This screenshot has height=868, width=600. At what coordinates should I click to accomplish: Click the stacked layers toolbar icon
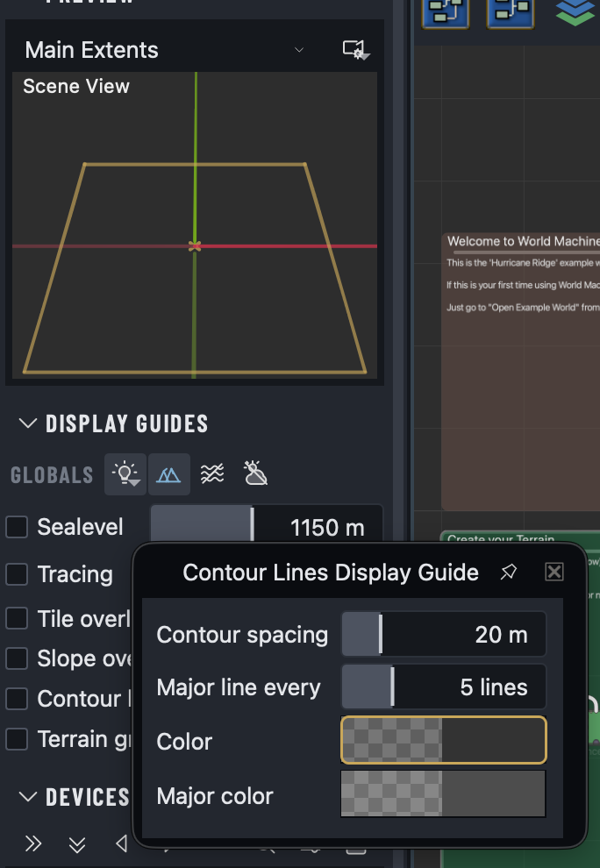click(x=575, y=11)
